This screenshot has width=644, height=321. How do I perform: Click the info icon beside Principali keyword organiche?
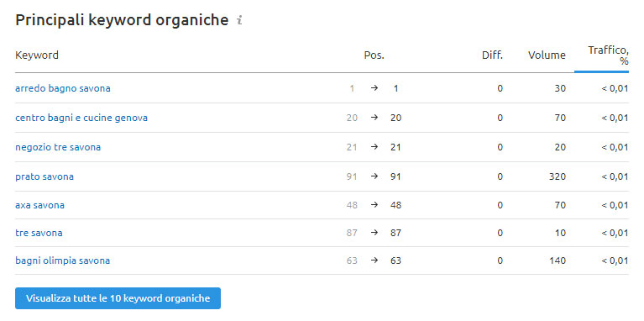[x=239, y=20]
